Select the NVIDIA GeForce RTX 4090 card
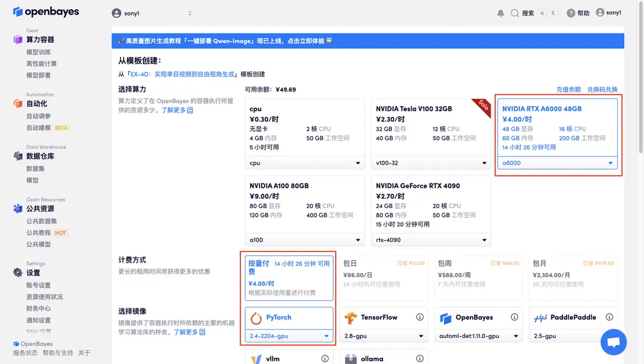This screenshot has height=364, width=644. click(431, 210)
